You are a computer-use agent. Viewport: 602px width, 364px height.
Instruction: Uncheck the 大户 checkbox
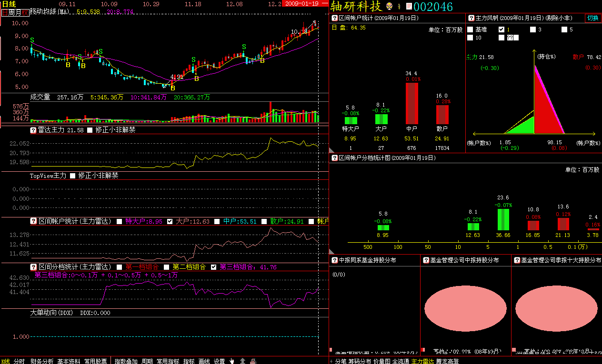coord(170,221)
